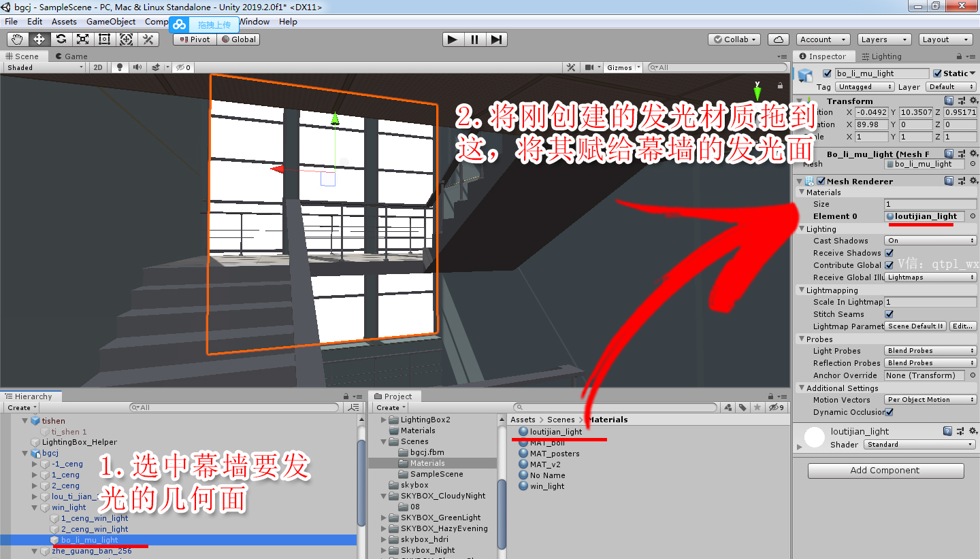Select the Hand pan tool
The height and width of the screenshot is (559, 980).
pyautogui.click(x=17, y=39)
